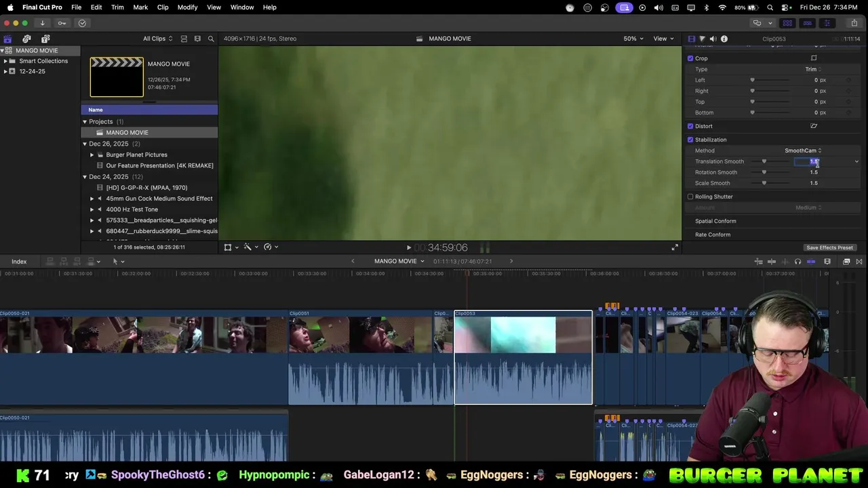This screenshot has height=488, width=868.
Task: Open Background Tasks checkmark button
Action: point(82,23)
